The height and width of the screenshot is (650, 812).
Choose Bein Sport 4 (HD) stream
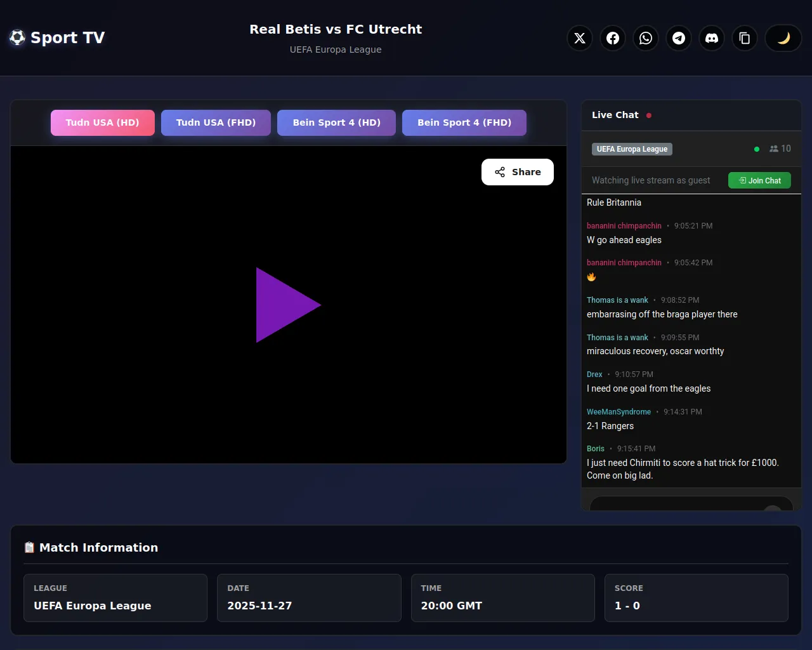tap(336, 123)
